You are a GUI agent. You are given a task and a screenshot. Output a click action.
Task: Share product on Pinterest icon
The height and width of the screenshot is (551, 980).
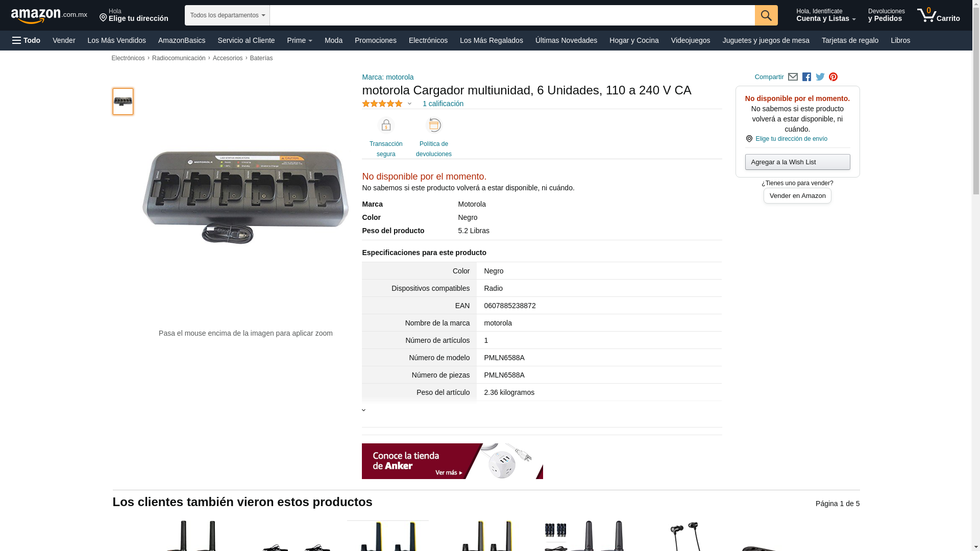pos(834,77)
